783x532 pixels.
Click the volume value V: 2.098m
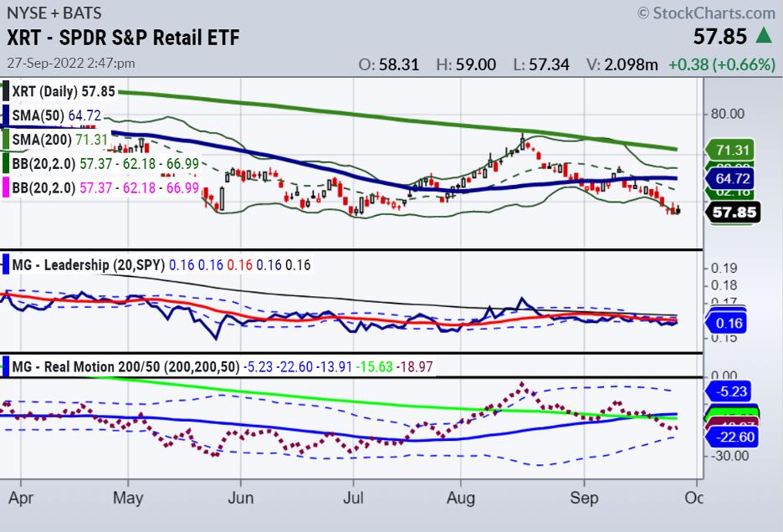pos(622,64)
